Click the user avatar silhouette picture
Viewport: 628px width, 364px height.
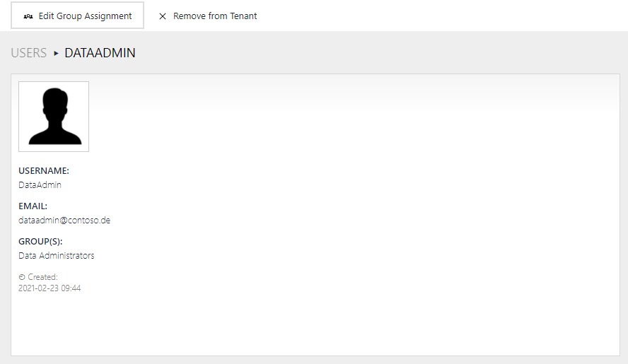(54, 117)
